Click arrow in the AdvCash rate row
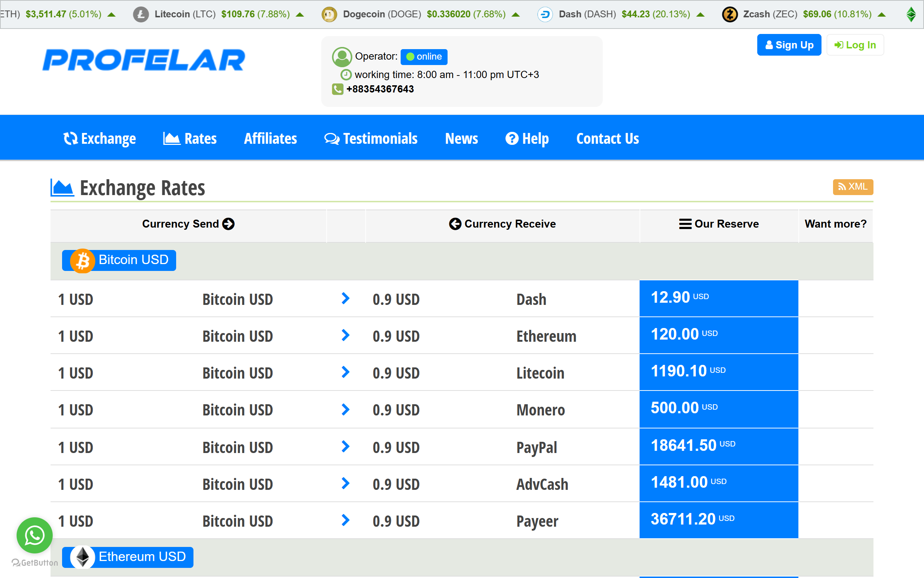This screenshot has height=578, width=924. coord(345,483)
